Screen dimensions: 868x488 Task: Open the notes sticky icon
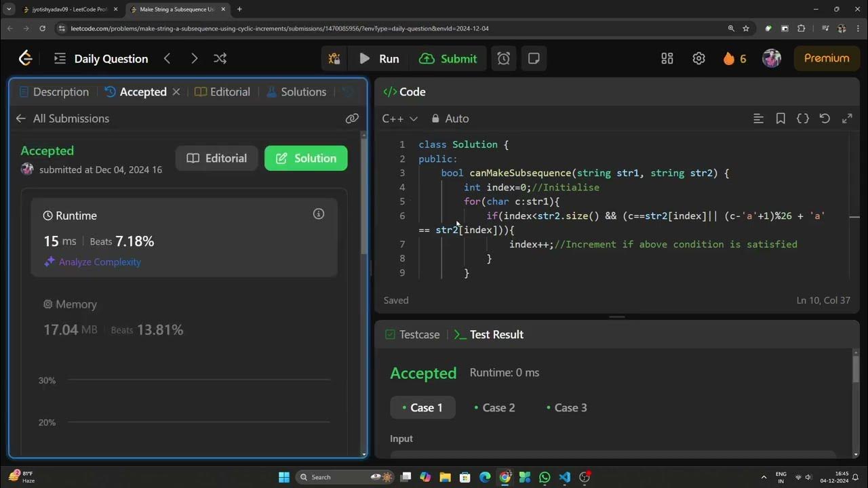click(x=534, y=58)
